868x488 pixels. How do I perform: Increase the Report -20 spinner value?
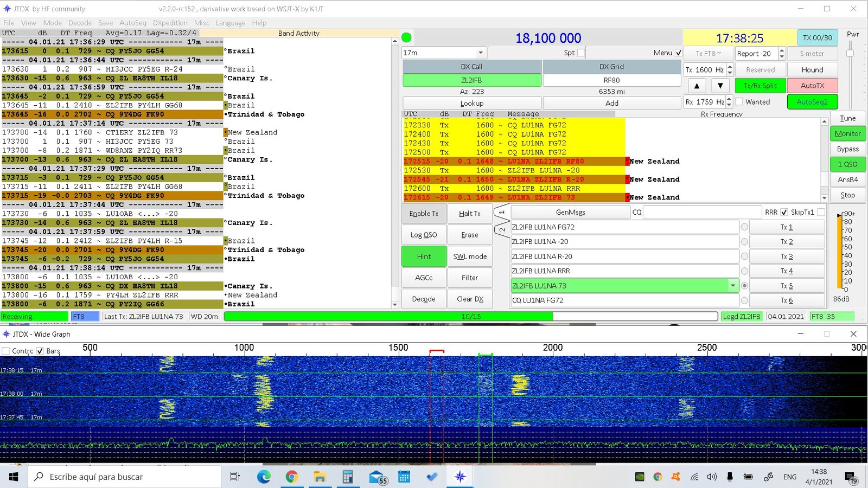click(782, 50)
